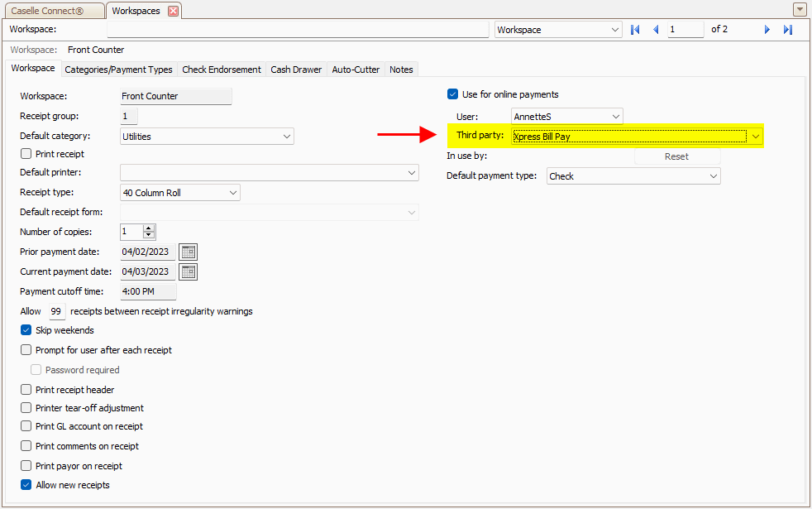
Task: Expand the Default printer dropdown
Action: click(x=411, y=173)
